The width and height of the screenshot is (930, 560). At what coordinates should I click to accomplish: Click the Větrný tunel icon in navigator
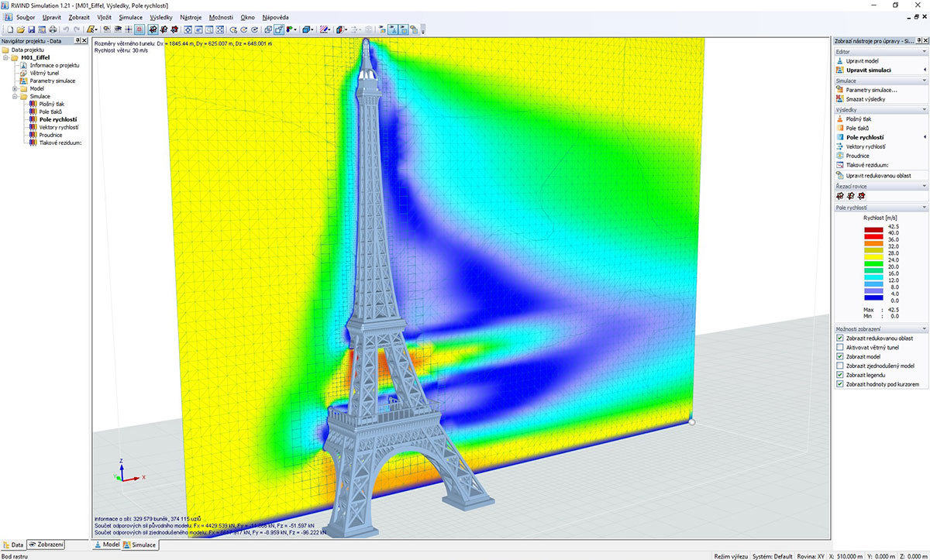[24, 73]
